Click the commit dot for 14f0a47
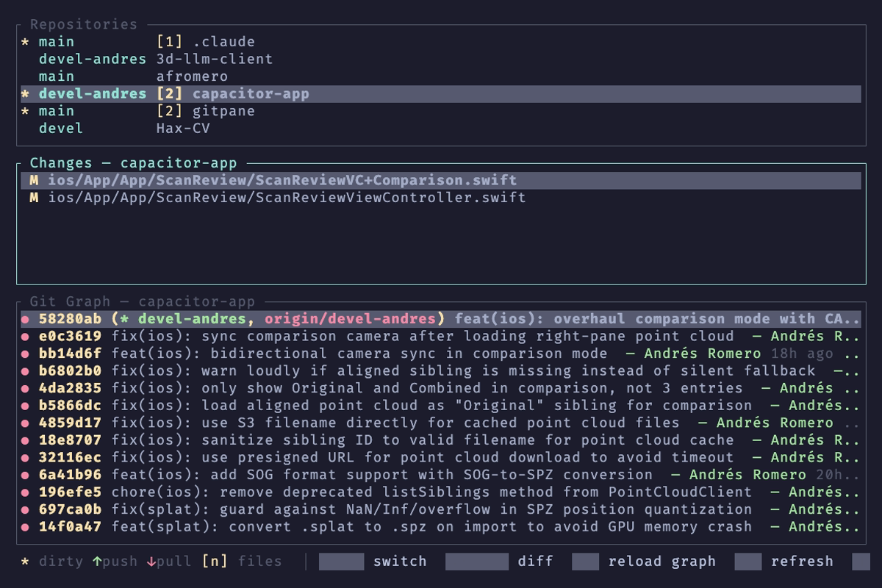This screenshot has height=588, width=882. 25,527
